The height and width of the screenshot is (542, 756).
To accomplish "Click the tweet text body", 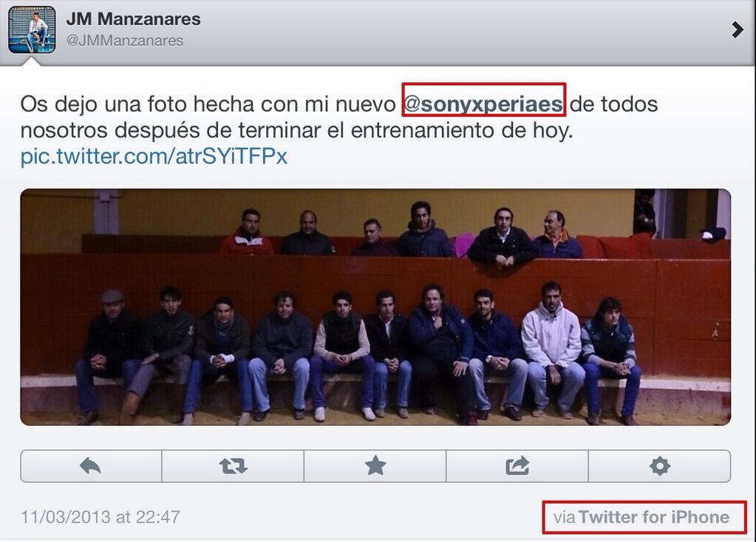I will tap(339, 130).
